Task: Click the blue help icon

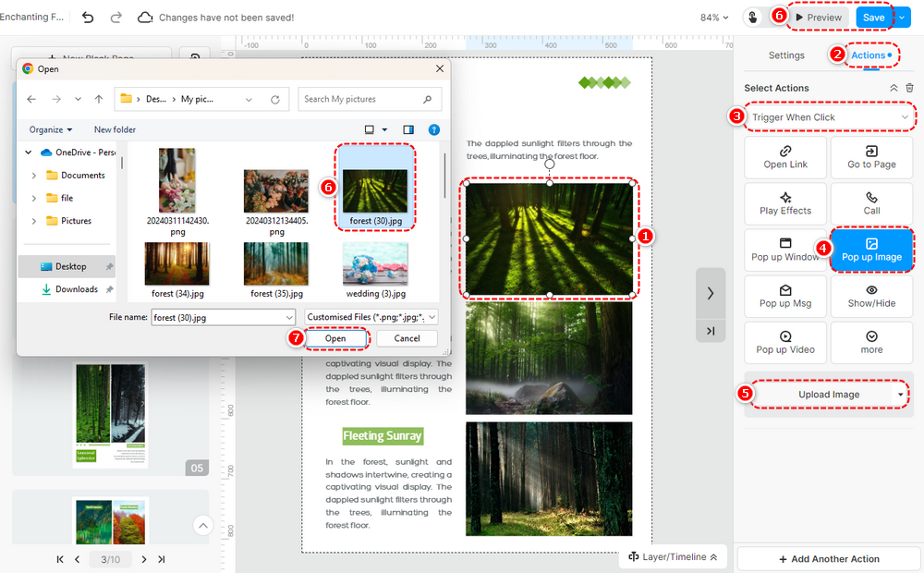Action: coord(433,129)
